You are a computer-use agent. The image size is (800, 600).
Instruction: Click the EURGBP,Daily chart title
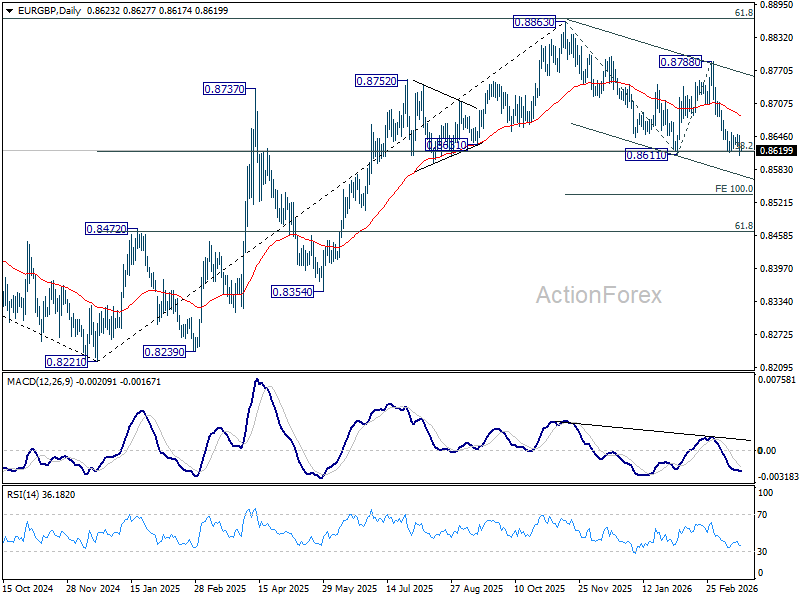tap(49, 11)
